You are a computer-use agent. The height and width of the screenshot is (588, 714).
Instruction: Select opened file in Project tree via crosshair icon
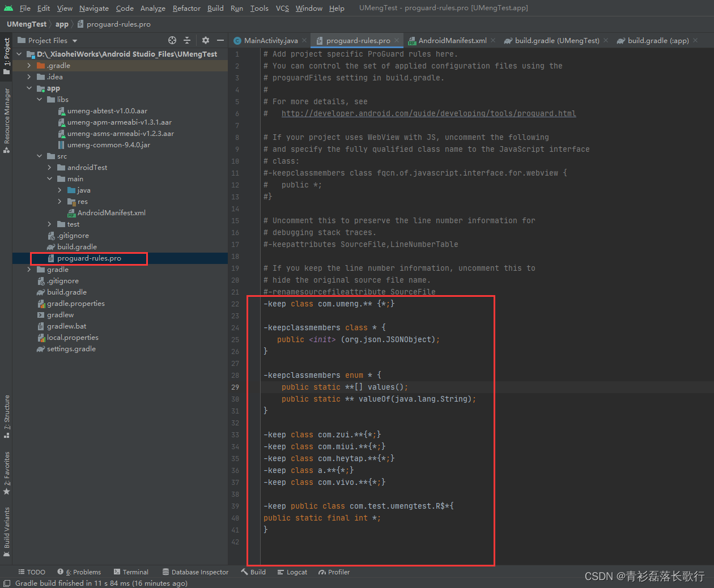pos(172,40)
